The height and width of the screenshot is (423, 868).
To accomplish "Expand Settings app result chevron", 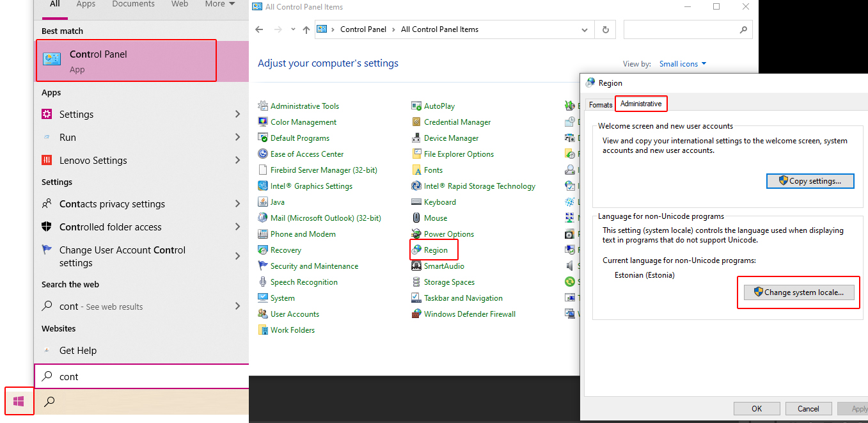I will 237,114.
